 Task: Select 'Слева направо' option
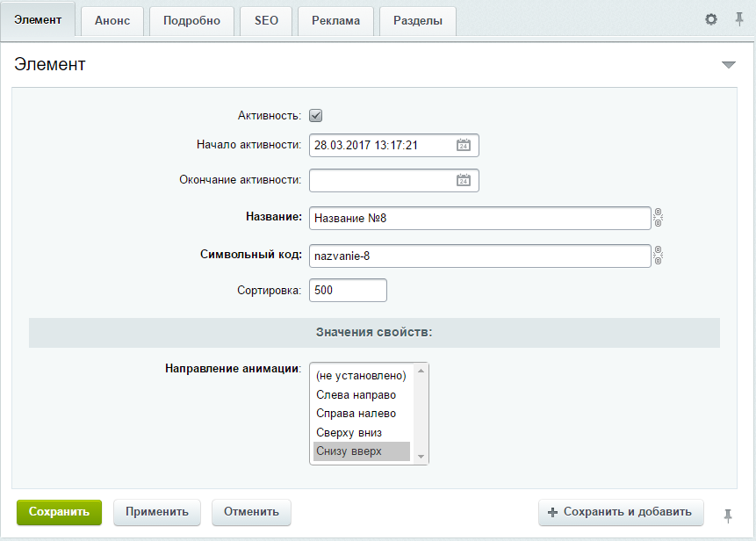(362, 395)
